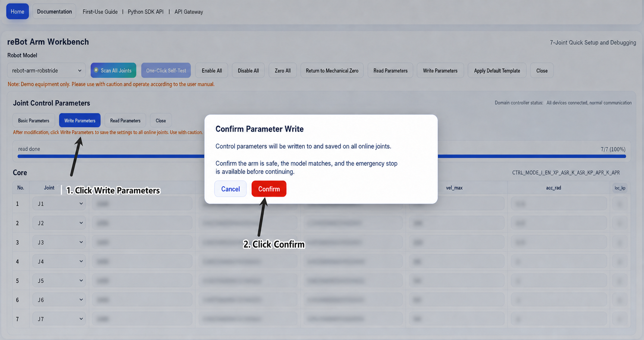Apply Default Template from the toolbar

(x=497, y=71)
